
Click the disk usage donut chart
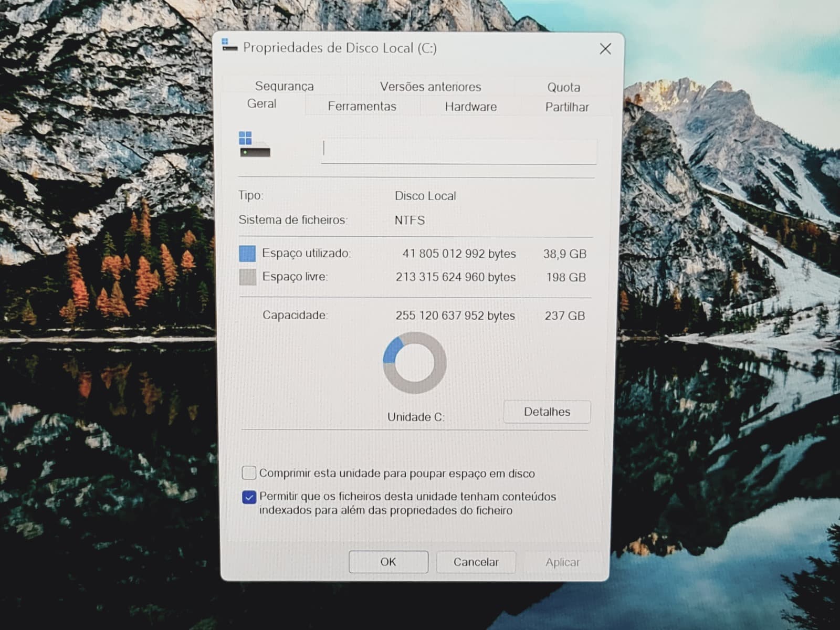coord(415,362)
